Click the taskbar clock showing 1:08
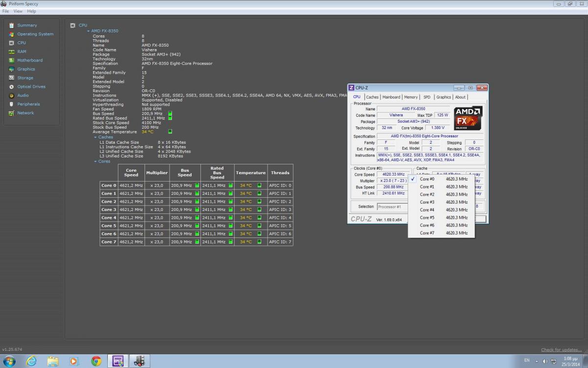 tap(571, 361)
